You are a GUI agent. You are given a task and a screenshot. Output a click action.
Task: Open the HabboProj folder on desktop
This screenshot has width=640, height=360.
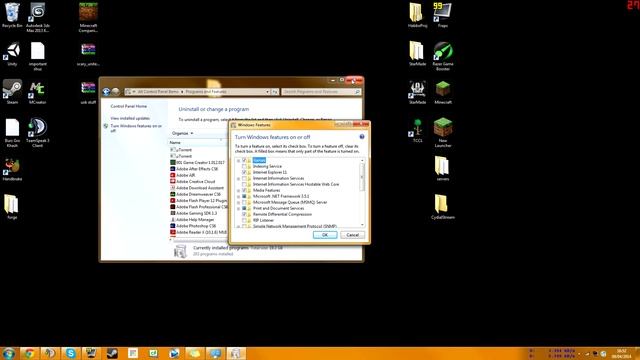[x=417, y=15]
